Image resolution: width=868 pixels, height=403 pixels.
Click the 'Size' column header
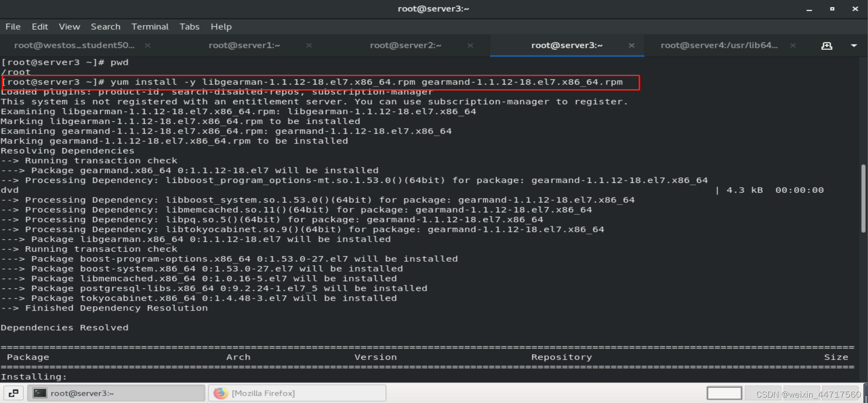pos(836,357)
